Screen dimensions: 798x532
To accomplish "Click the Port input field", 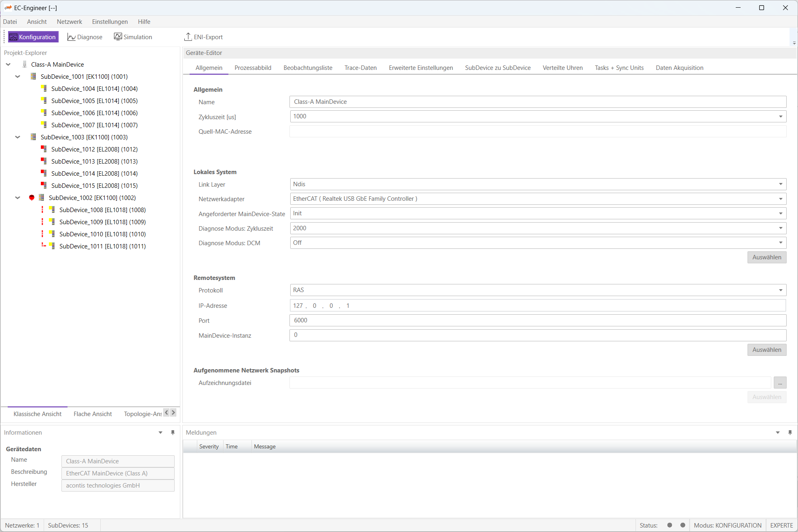I will [538, 320].
